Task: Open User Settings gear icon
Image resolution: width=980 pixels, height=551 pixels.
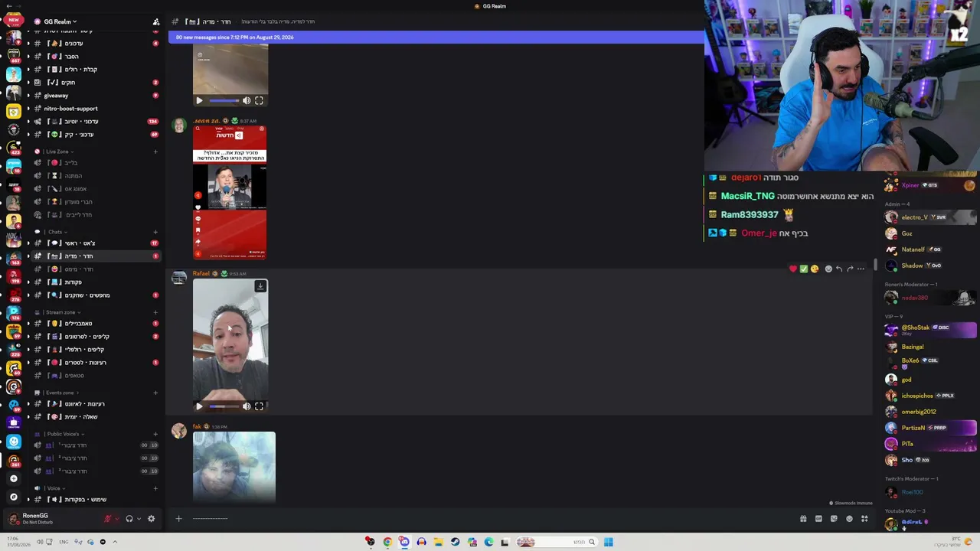Action: pyautogui.click(x=151, y=519)
